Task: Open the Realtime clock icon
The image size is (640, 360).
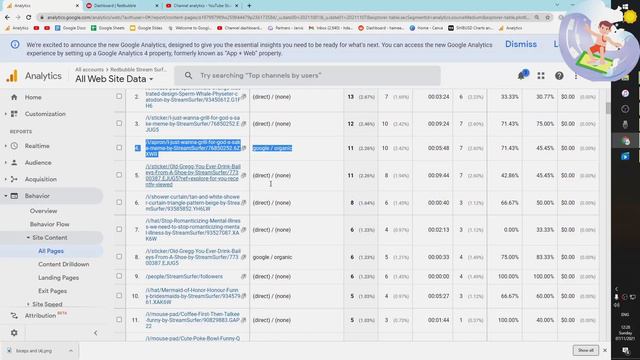Action: [14, 146]
